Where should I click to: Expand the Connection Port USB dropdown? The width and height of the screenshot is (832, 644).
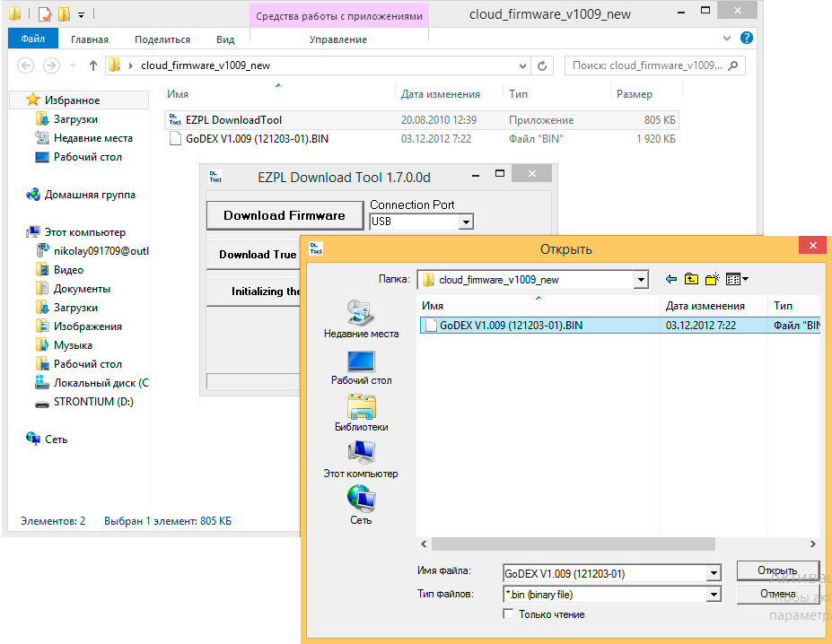(x=465, y=222)
